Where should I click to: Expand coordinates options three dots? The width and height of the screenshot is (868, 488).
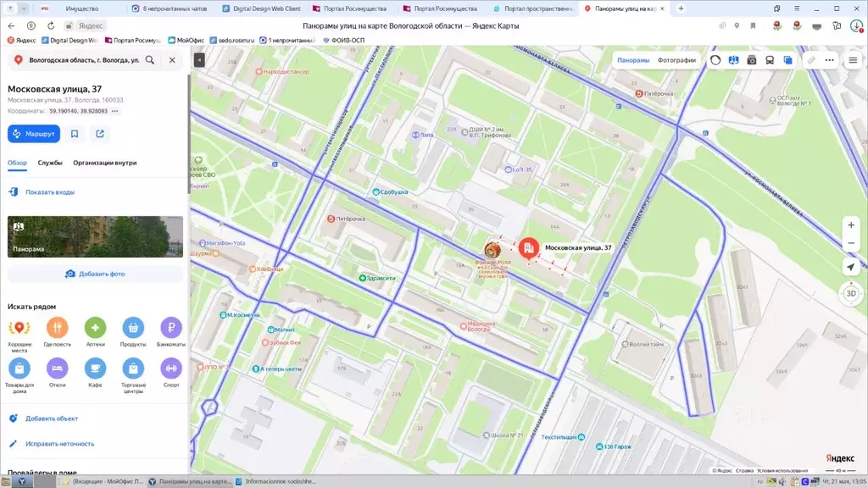pos(114,111)
